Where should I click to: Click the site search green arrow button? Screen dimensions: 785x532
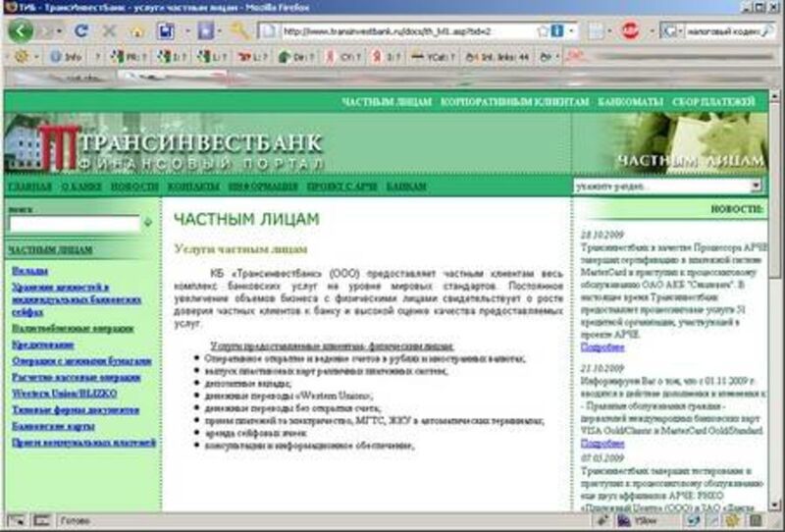[x=148, y=222]
